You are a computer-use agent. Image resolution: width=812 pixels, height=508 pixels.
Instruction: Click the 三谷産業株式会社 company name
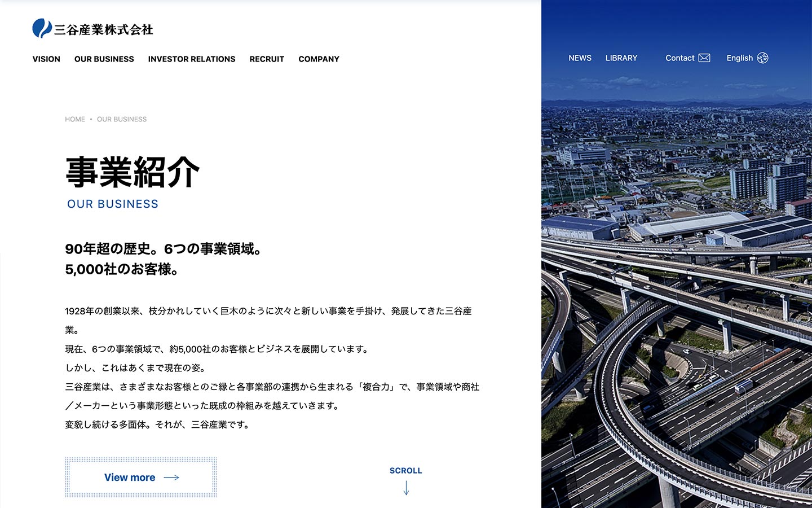click(104, 30)
